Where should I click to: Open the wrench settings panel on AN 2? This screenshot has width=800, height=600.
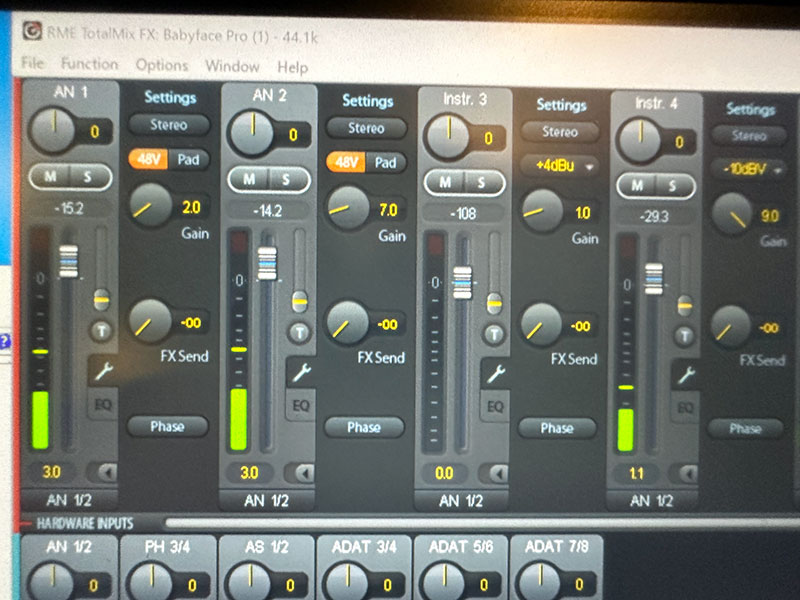pyautogui.click(x=301, y=372)
